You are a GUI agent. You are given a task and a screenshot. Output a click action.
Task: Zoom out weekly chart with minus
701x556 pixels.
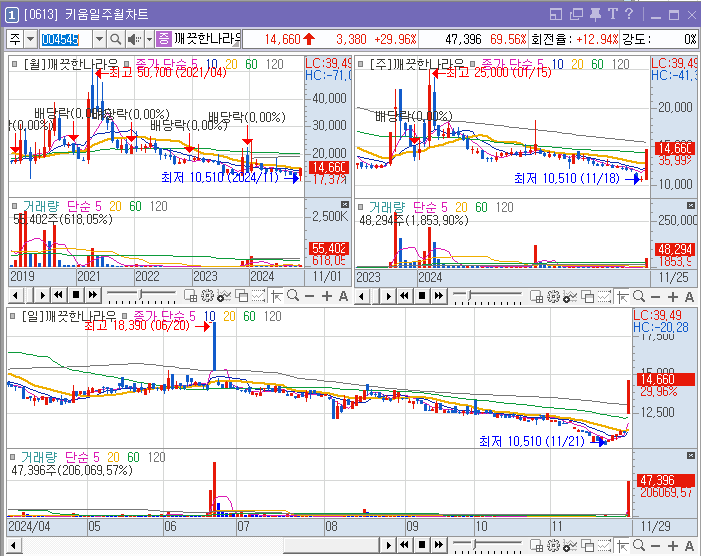(x=655, y=297)
